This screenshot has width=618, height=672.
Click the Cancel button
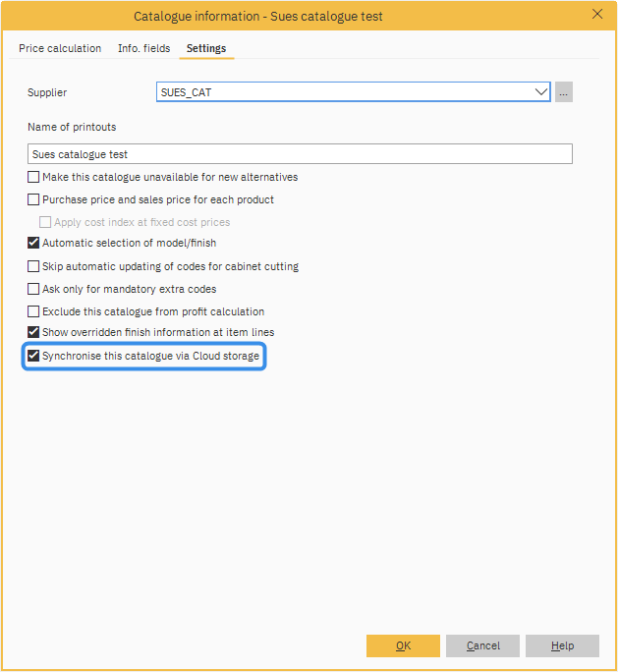pos(482,645)
